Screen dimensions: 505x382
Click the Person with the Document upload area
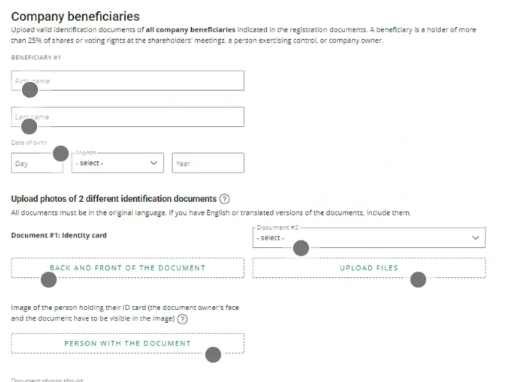coord(128,343)
